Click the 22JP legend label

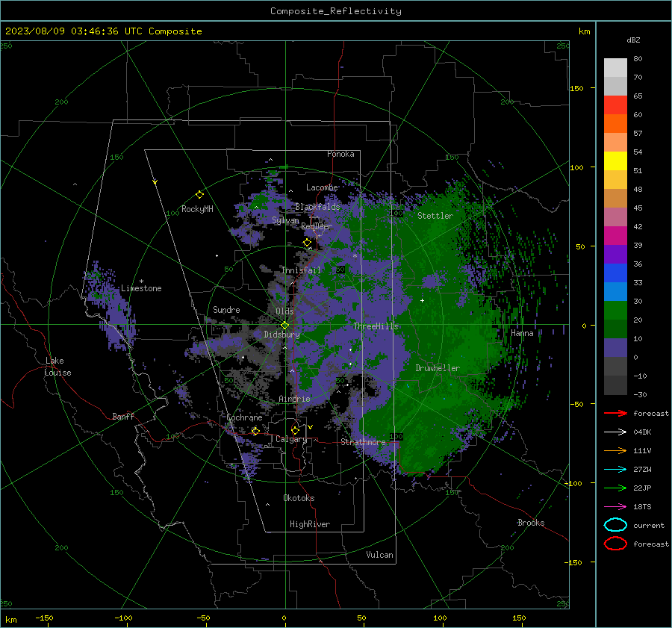[x=642, y=488]
